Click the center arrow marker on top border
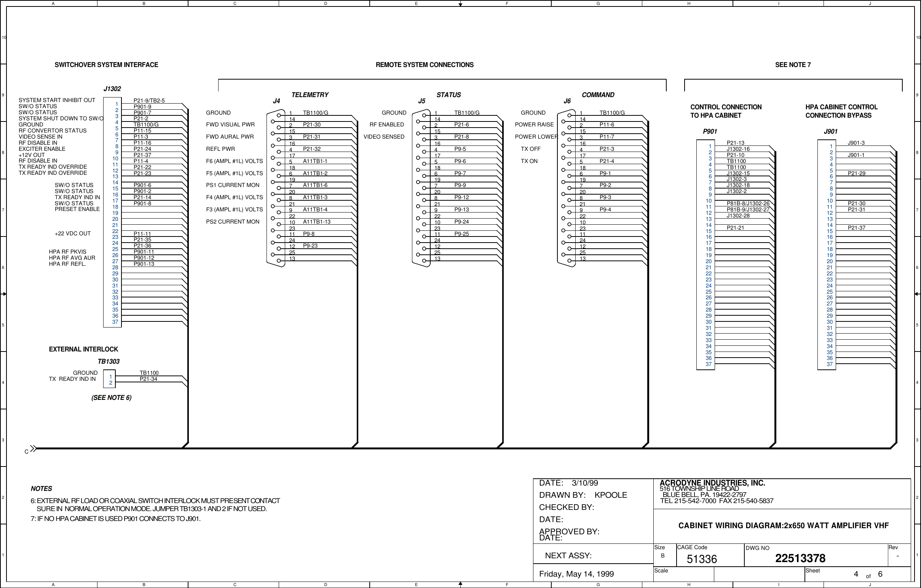The image size is (921, 588). (x=461, y=4)
